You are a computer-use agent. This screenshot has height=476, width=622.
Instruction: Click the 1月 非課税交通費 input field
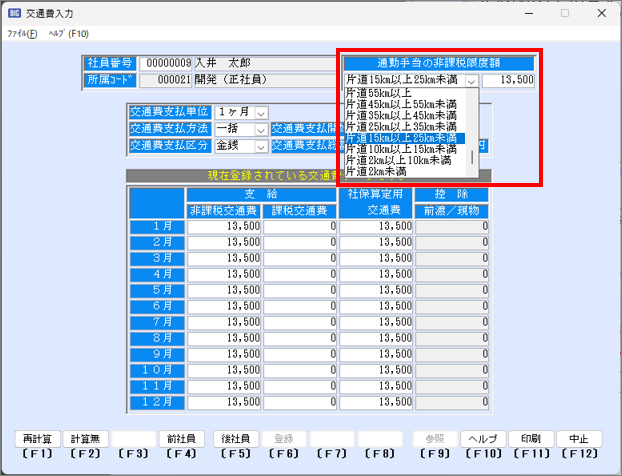(x=224, y=227)
